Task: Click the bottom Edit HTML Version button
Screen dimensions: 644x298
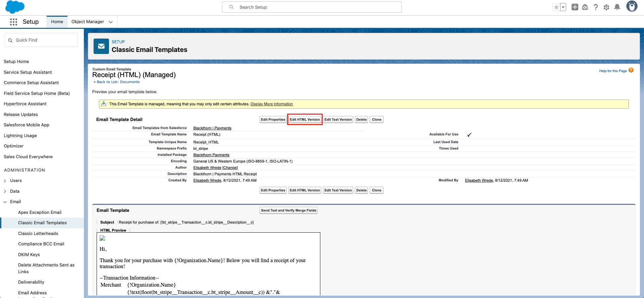Action: tap(305, 190)
